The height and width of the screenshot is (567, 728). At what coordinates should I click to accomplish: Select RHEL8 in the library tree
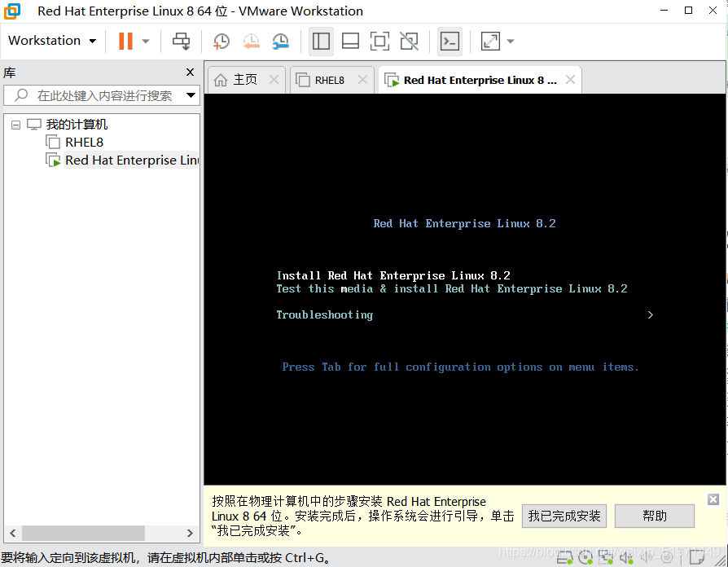click(84, 142)
